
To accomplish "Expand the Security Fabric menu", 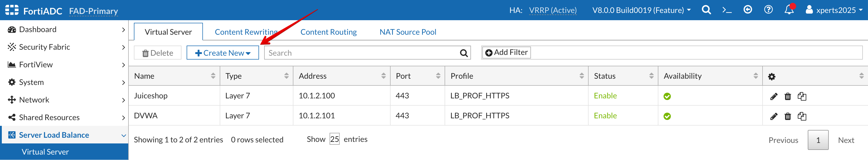I will (x=64, y=47).
